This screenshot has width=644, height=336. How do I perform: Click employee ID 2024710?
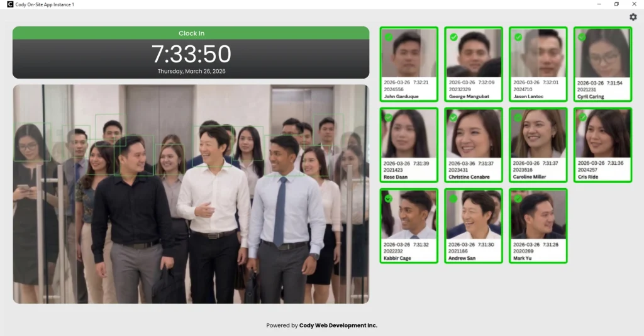point(523,89)
